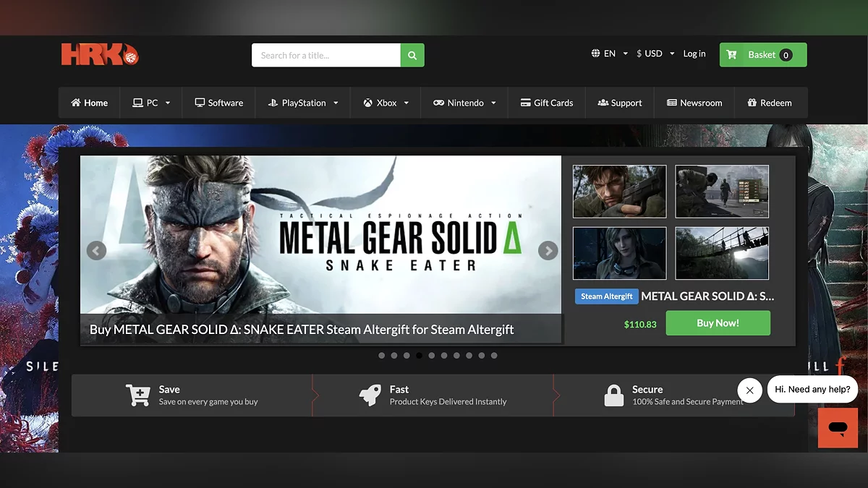Select the first carousel dot

click(381, 356)
